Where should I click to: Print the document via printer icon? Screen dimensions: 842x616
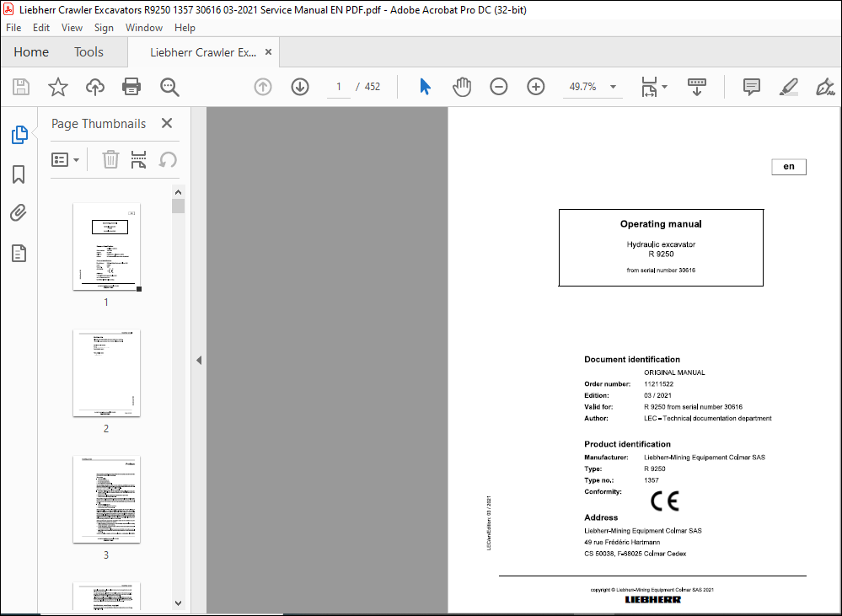131,87
